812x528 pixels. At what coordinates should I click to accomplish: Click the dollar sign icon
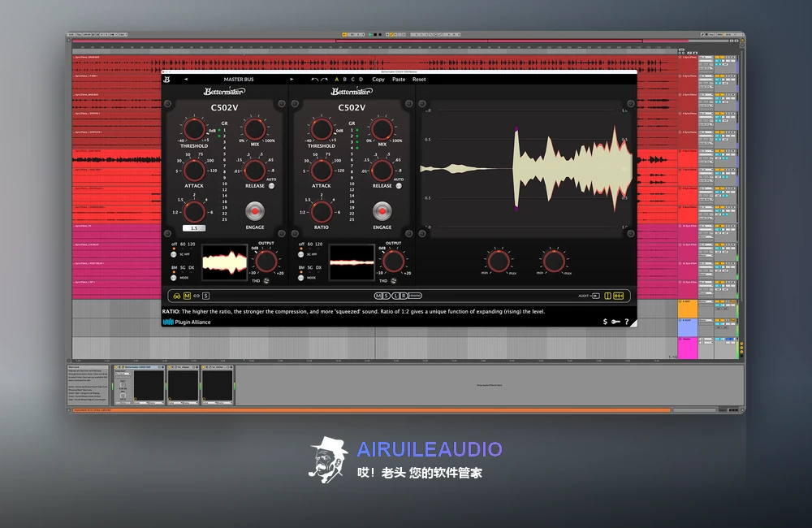(605, 322)
